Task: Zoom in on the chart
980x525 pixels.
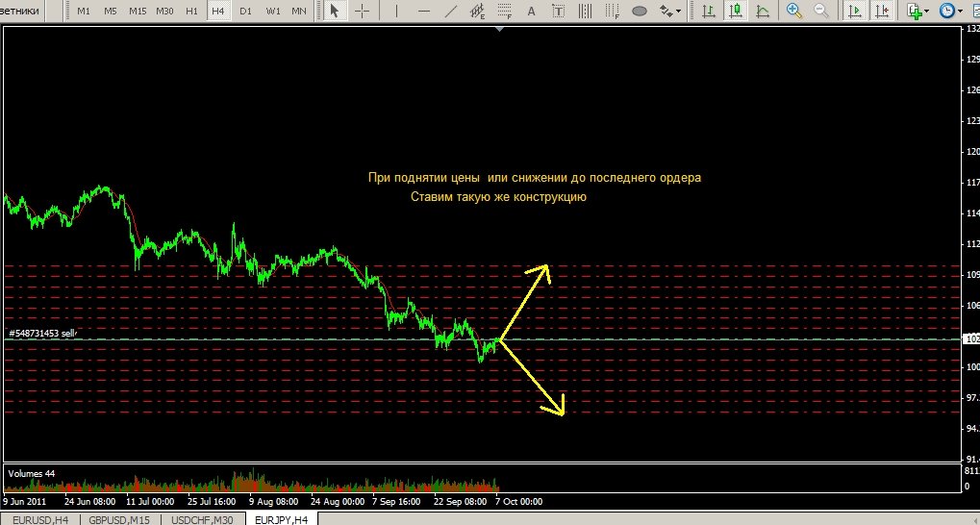Action: [x=794, y=11]
